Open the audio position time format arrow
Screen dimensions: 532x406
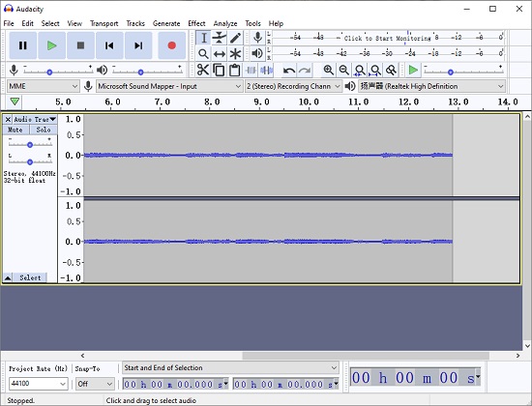coord(478,376)
